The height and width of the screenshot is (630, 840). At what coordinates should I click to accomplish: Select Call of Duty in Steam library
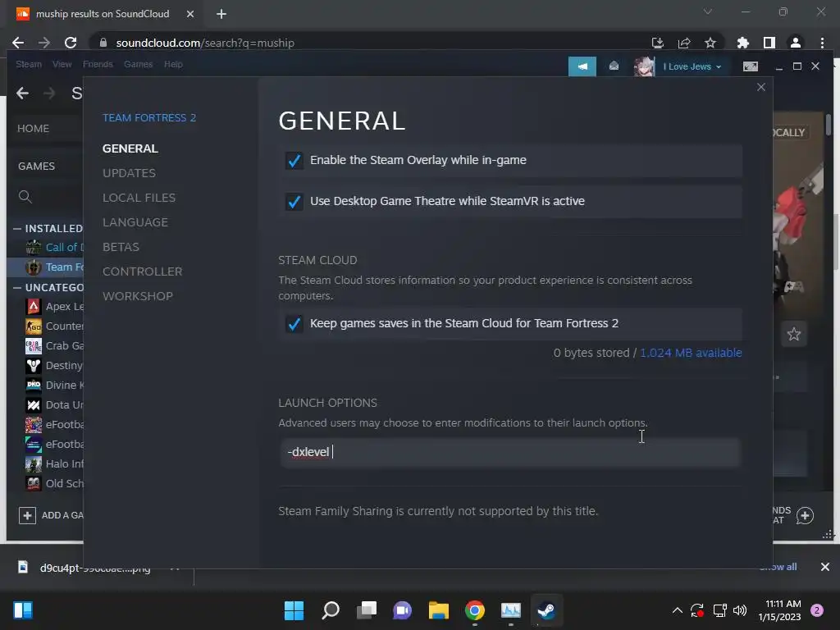coord(55,247)
